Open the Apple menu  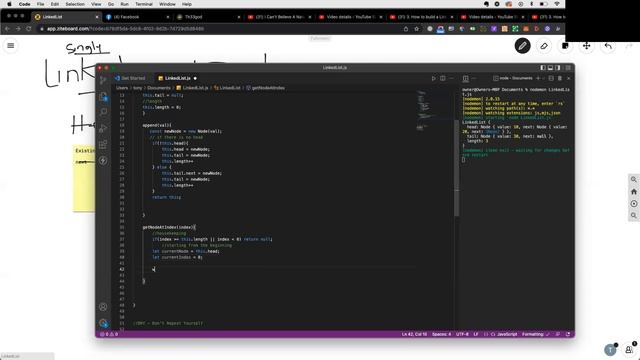pyautogui.click(x=9, y=4)
